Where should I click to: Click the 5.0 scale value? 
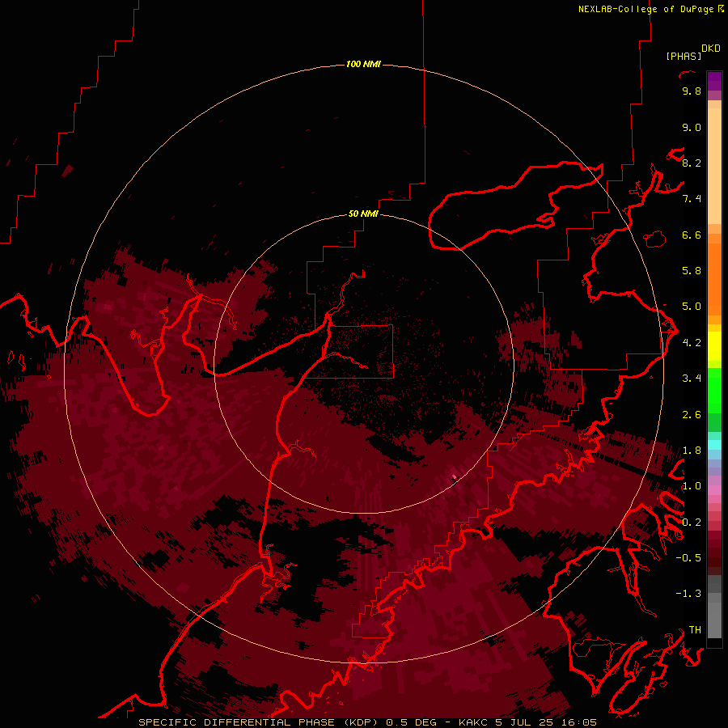click(692, 307)
